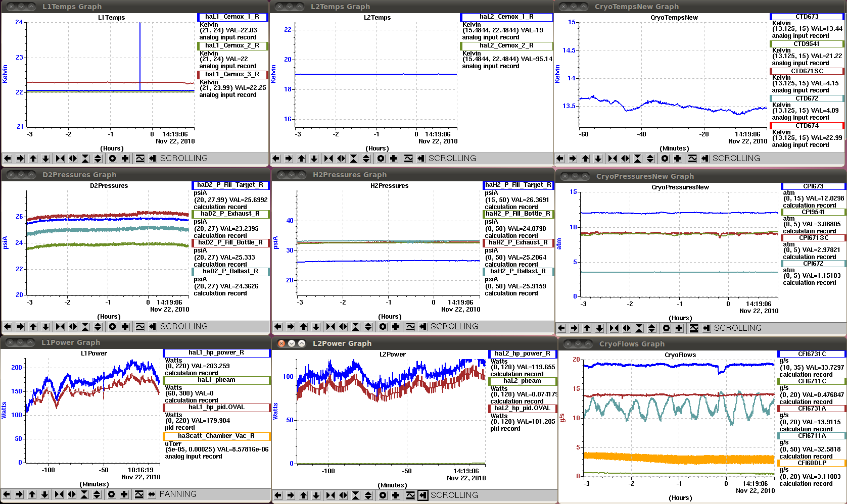Viewport: 847px width, 504px height.
Task: Close the L2Power Graph window
Action: coord(281,343)
